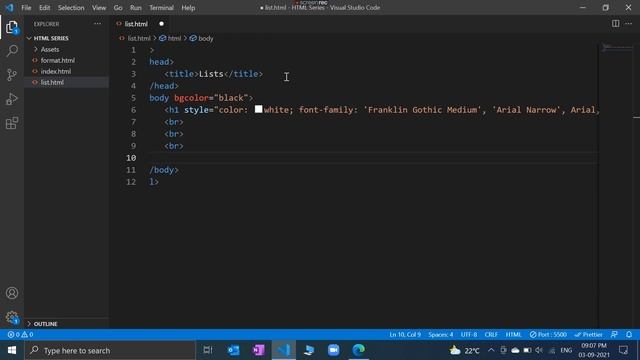640x360 pixels.
Task: Click list.html in the breadcrumb
Action: (x=139, y=38)
